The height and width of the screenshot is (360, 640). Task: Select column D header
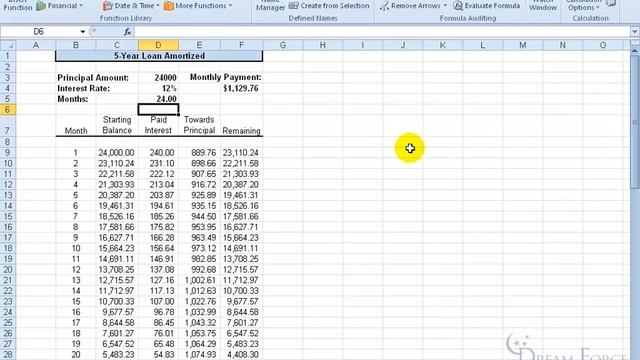coord(158,45)
